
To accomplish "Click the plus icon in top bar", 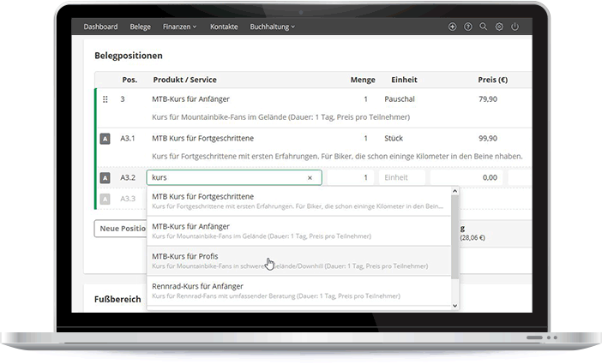I will (453, 27).
